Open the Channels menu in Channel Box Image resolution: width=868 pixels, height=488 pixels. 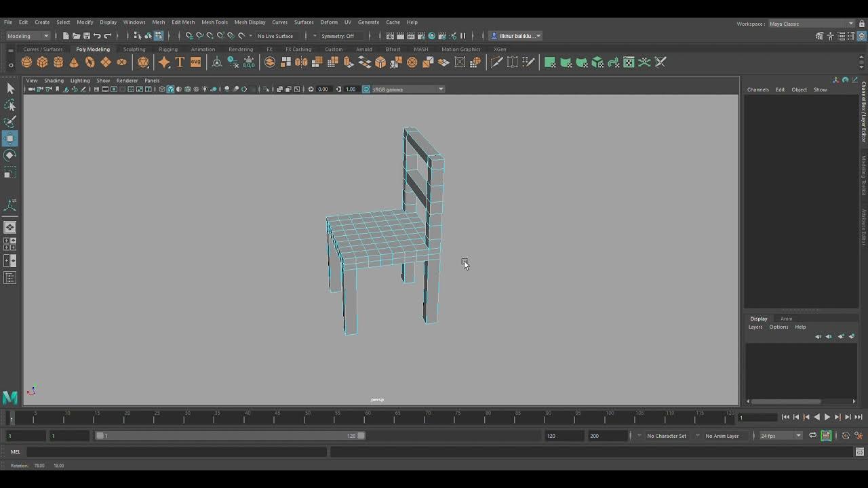point(758,89)
